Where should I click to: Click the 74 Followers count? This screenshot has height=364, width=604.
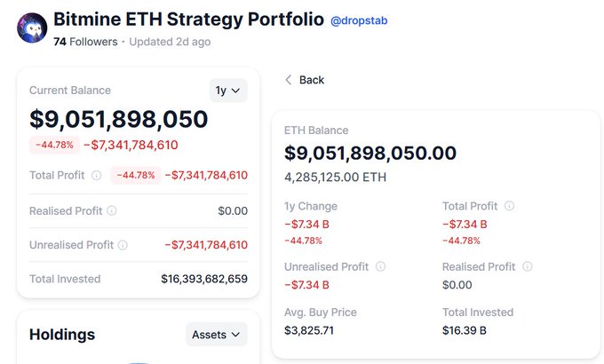[85, 42]
